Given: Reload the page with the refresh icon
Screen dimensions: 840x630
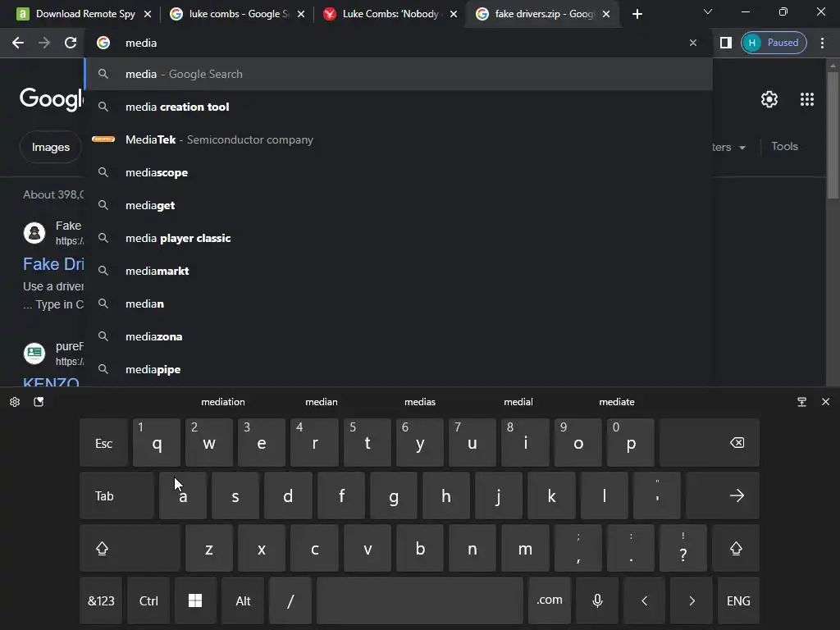Looking at the screenshot, I should (x=71, y=43).
